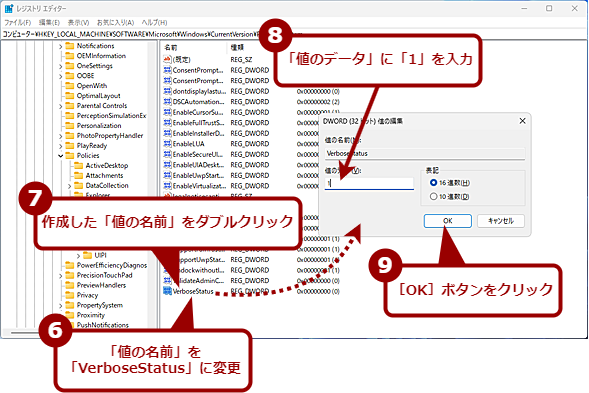Select the 16 進数(H) hexadecimal radio button
The image size is (589, 393).
point(433,183)
